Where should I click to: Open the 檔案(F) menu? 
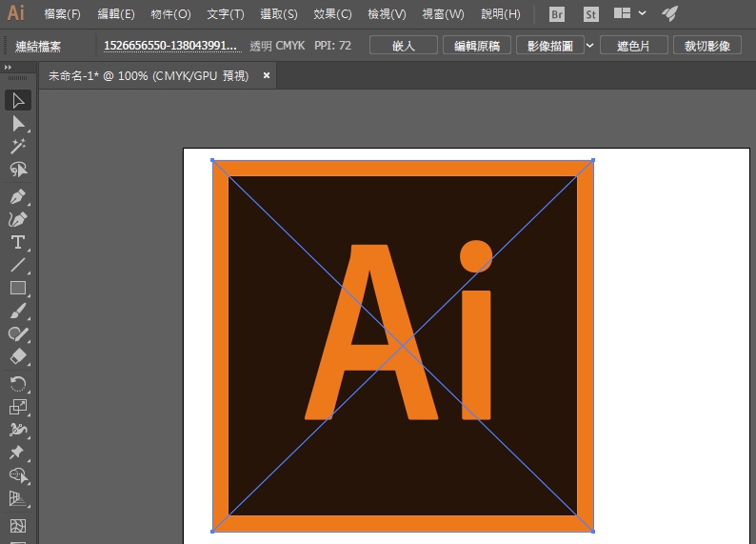point(62,14)
